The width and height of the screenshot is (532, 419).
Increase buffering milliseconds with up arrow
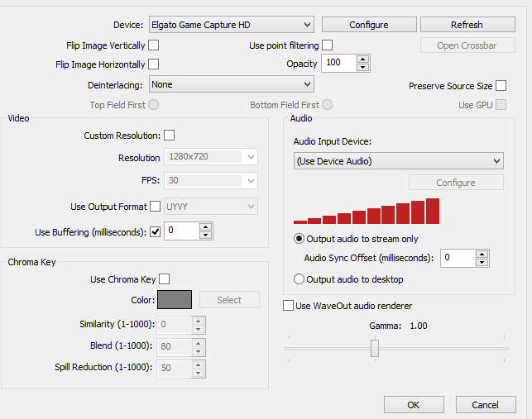(x=206, y=226)
